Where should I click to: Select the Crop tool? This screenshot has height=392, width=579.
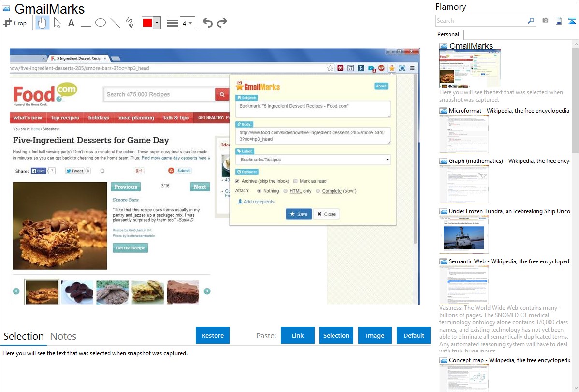pyautogui.click(x=15, y=23)
